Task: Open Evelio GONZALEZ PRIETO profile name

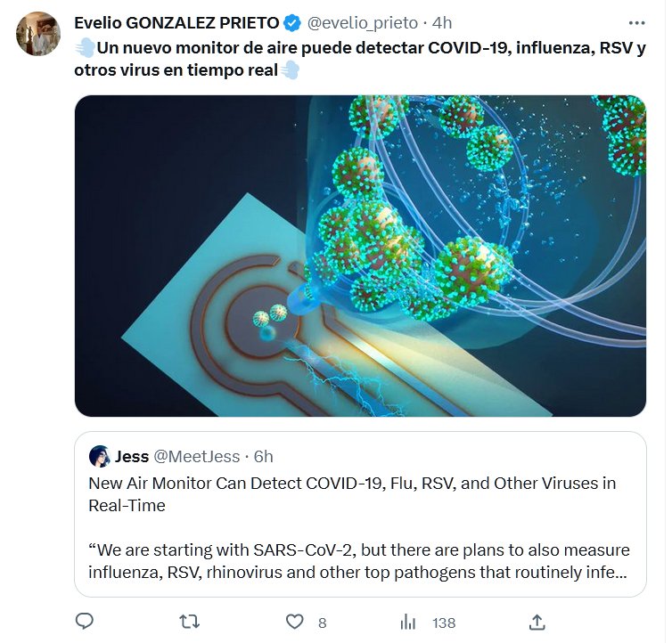Action: tap(176, 23)
